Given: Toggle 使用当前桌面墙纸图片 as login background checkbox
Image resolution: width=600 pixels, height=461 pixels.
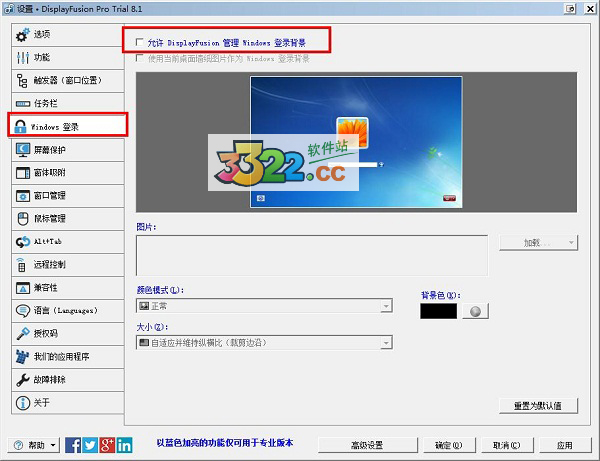Looking at the screenshot, I should coord(140,58).
